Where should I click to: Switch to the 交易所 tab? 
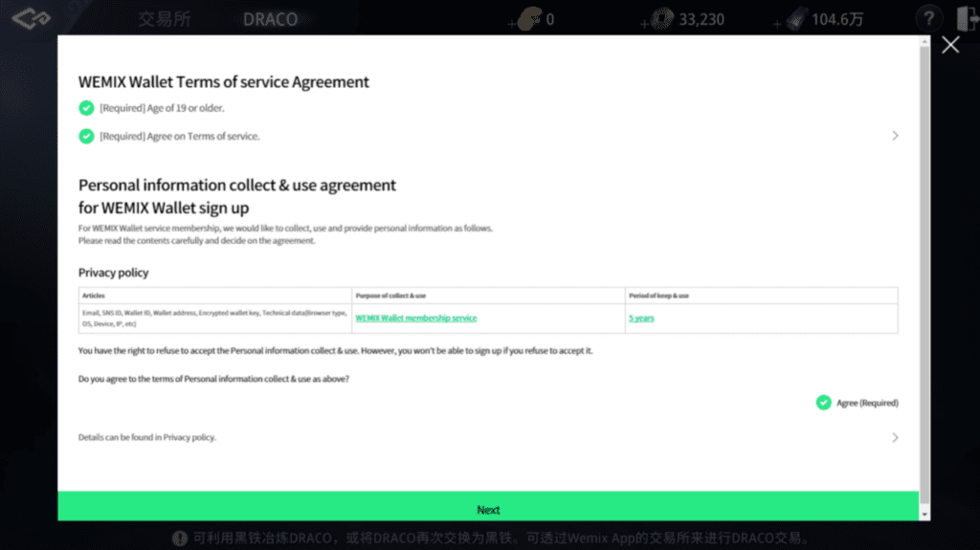click(164, 19)
